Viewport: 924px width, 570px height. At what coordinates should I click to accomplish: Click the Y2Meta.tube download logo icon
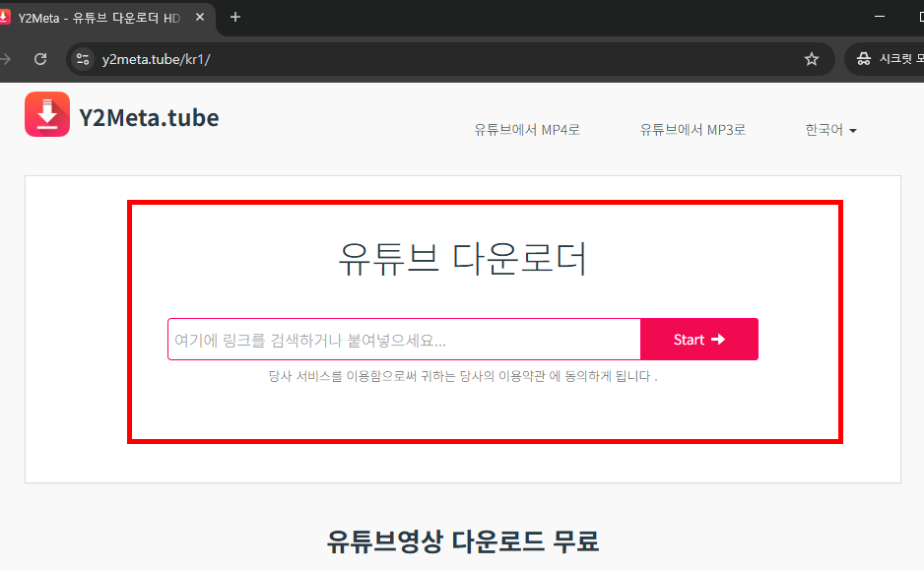pos(46,114)
